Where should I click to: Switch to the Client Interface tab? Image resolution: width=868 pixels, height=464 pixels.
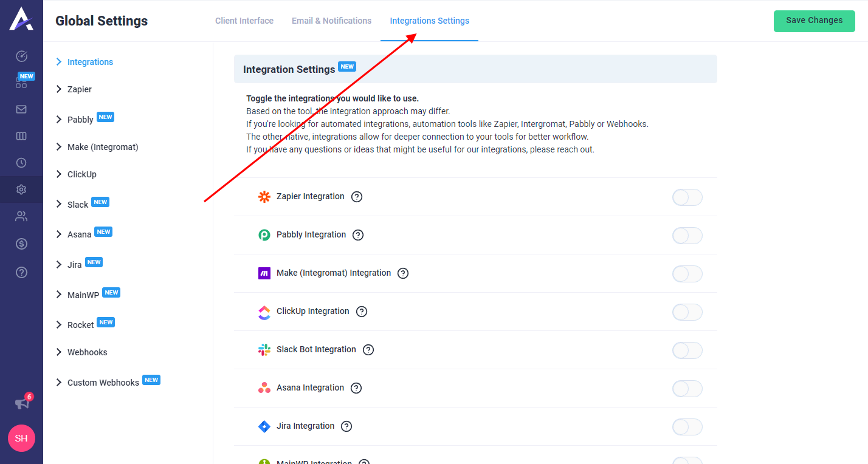(x=244, y=21)
